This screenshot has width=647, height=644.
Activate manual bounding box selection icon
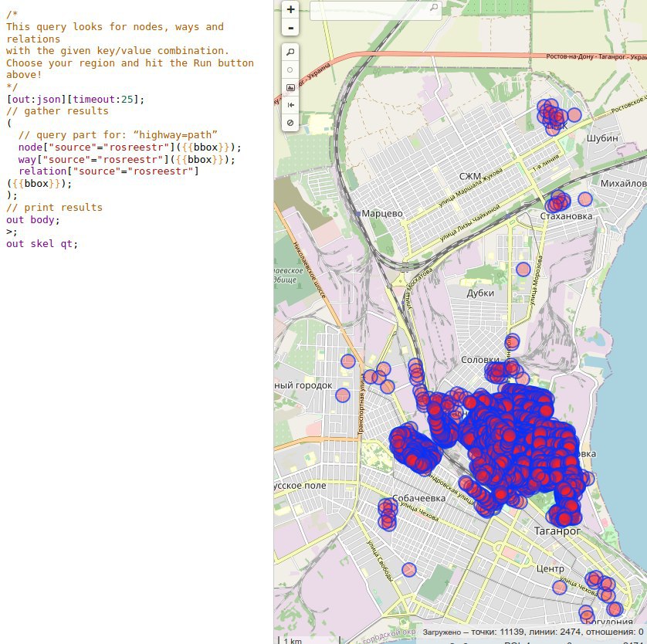coord(290,87)
